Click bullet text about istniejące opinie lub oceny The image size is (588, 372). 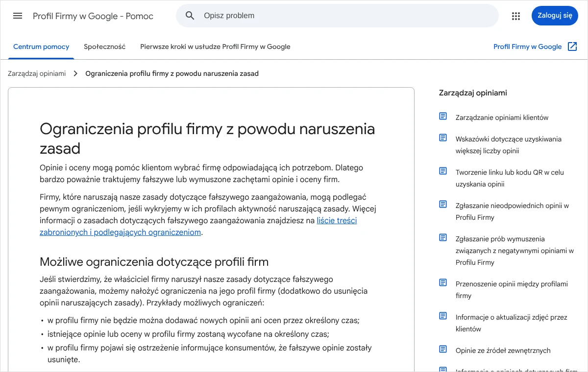click(188, 334)
